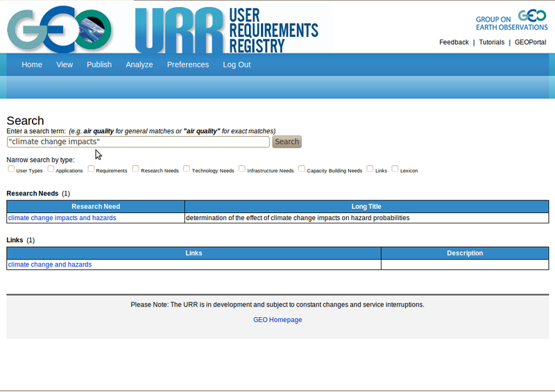Select the Capacity Building Needs checkbox
The width and height of the screenshot is (555, 392).
click(302, 169)
